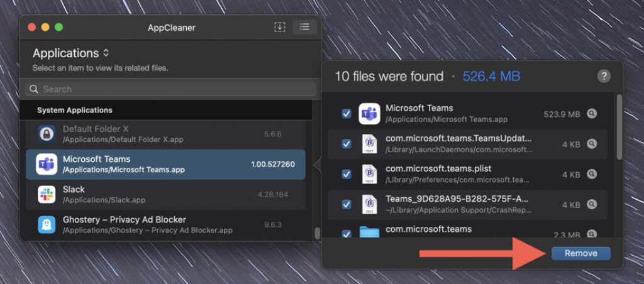The height and width of the screenshot is (284, 644).
Task: Reveal the Teams_9D628A95 crash report via its magnifier icon
Action: 591,204
